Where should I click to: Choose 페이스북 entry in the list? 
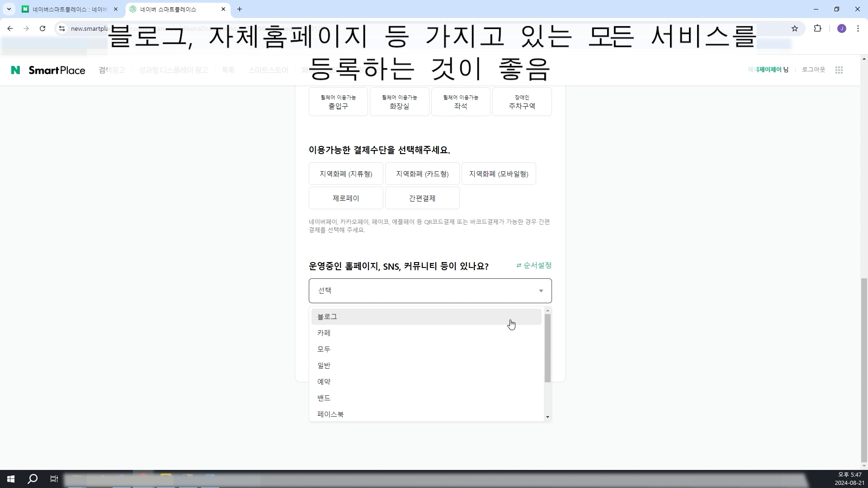click(330, 414)
